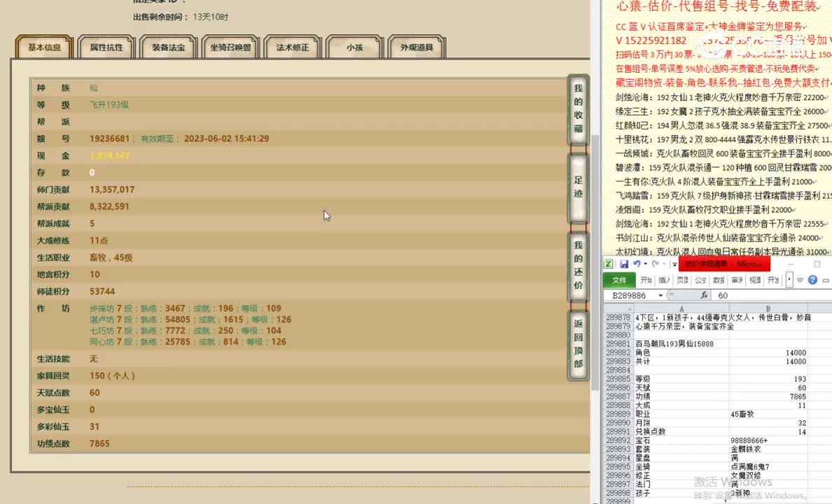Open the Undo history dropdown arrow
Viewport: 832px width, 504px height.
point(646,264)
